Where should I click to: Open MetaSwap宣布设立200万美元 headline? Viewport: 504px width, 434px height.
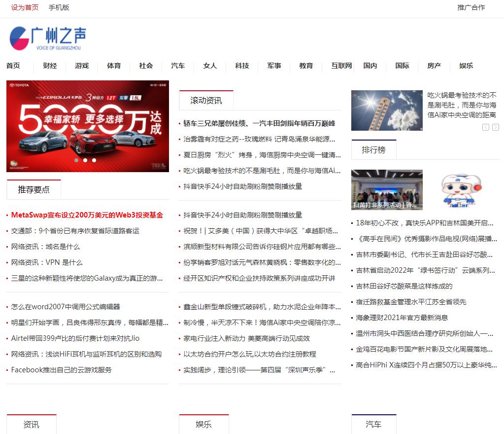(x=87, y=215)
